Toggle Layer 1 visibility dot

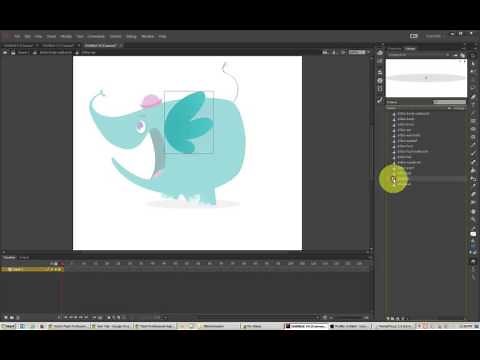pyautogui.click(x=52, y=269)
